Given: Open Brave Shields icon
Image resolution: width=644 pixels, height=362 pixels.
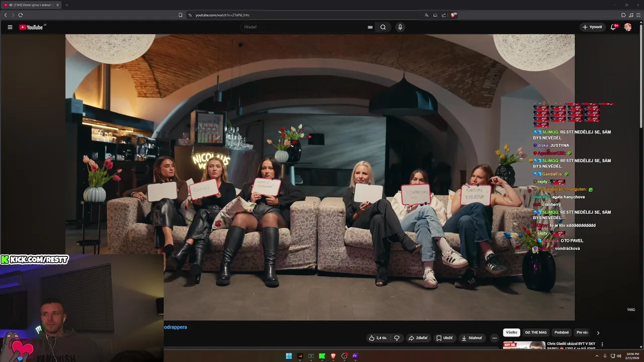Looking at the screenshot, I should coord(453,15).
